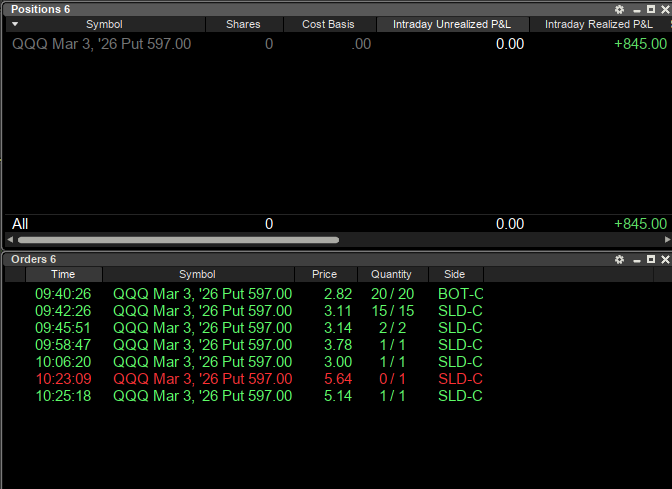Sort orders by Symbol column header
Viewport: 672px width, 489px height.
pyautogui.click(x=198, y=274)
